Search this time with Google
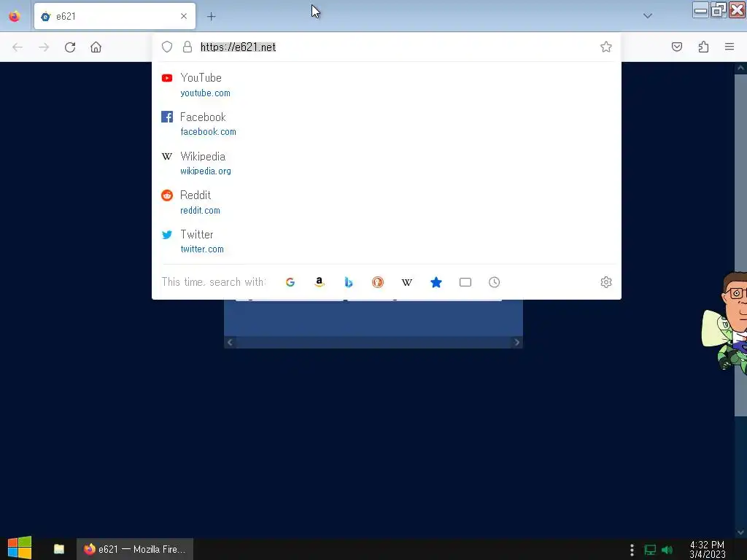This screenshot has height=560, width=747. [x=290, y=282]
